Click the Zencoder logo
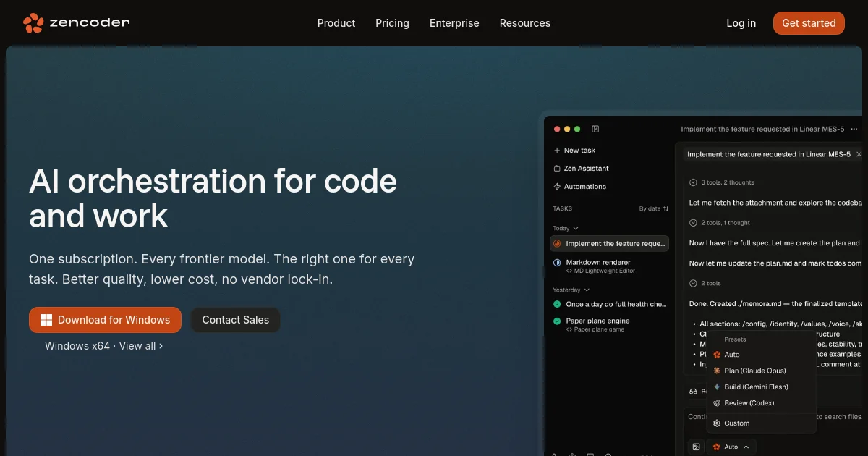Screen dimensions: 868x456 click(76, 23)
